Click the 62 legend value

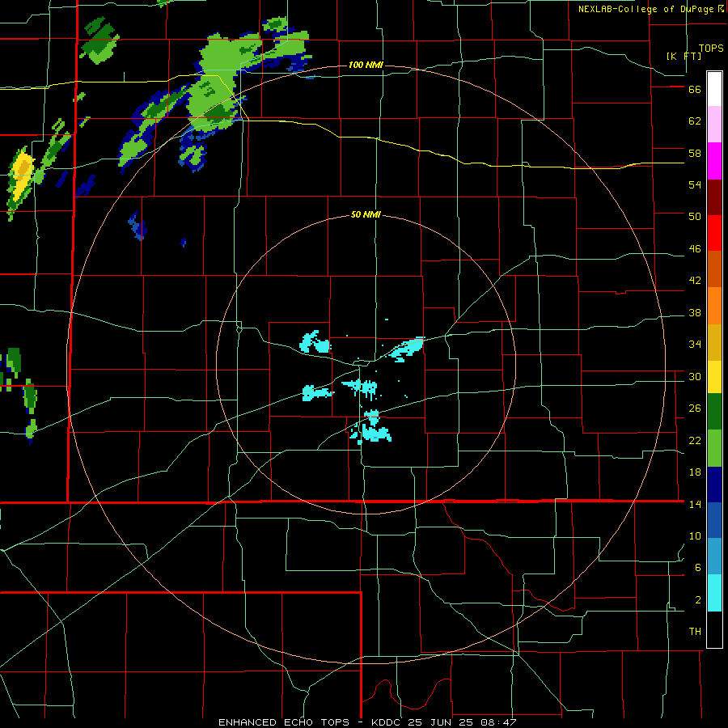pos(695,121)
